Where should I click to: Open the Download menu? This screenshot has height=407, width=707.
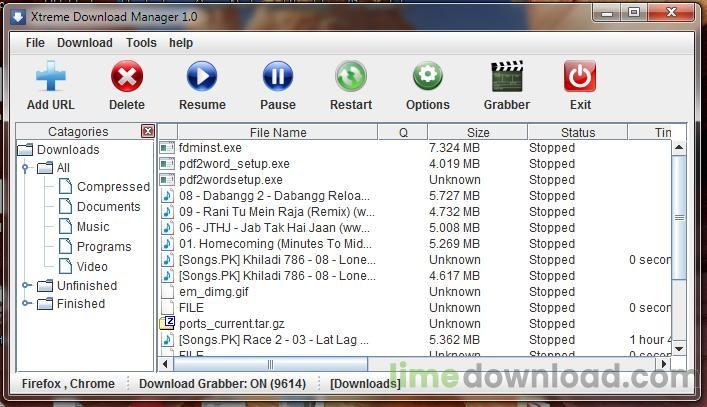point(85,42)
